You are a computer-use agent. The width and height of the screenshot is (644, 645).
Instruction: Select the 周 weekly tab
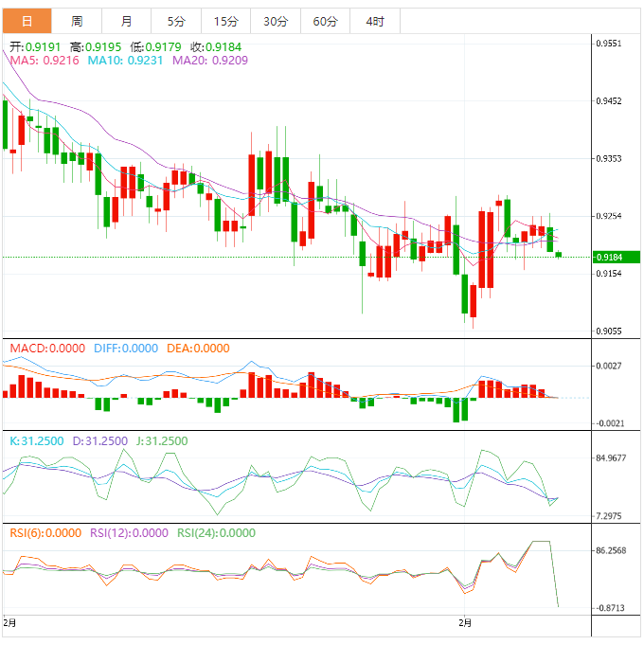(x=77, y=21)
